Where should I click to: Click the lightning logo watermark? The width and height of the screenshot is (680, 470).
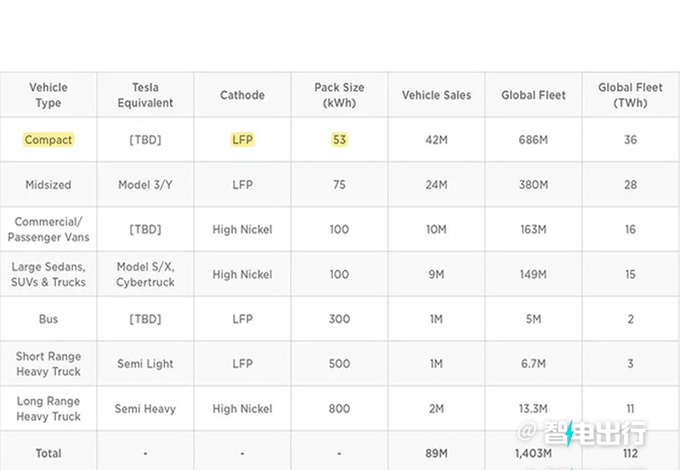[571, 434]
